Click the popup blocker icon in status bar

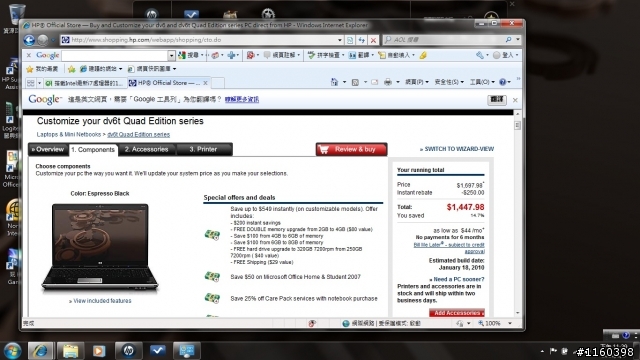(x=312, y=323)
